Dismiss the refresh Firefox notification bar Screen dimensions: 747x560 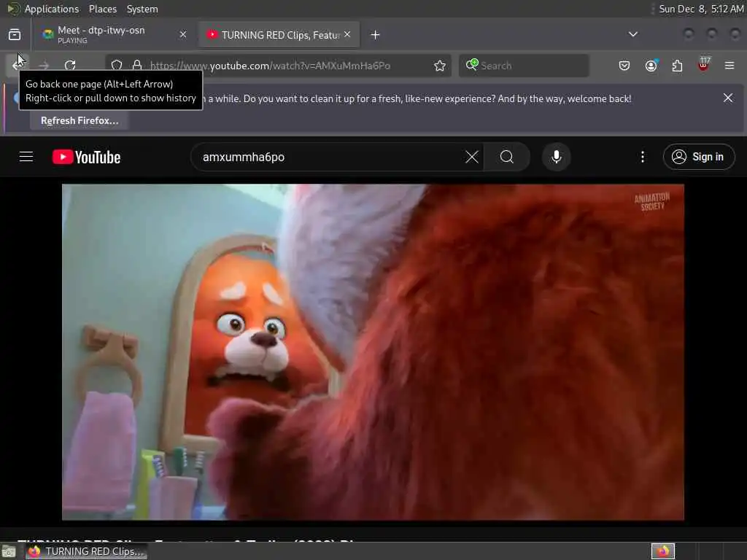tap(728, 98)
